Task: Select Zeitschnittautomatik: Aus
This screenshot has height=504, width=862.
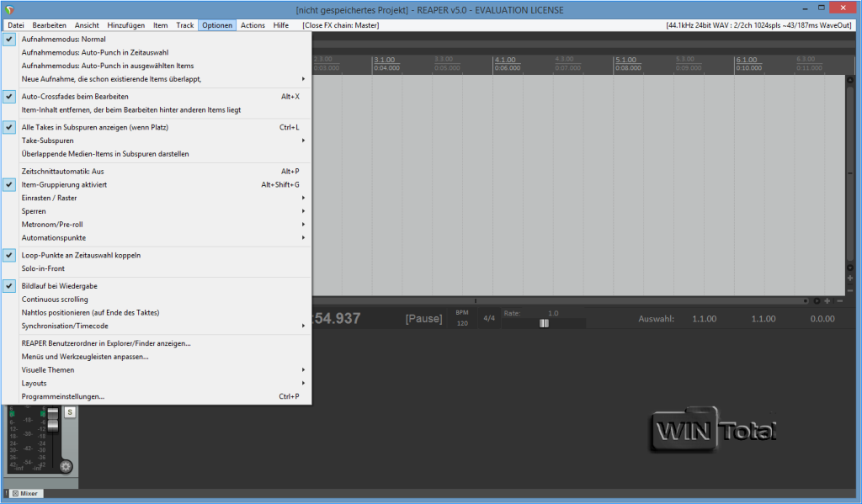Action: pos(157,171)
